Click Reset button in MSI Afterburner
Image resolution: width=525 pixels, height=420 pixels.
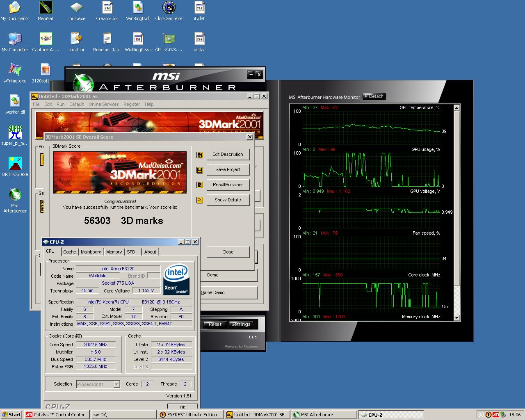click(x=215, y=324)
